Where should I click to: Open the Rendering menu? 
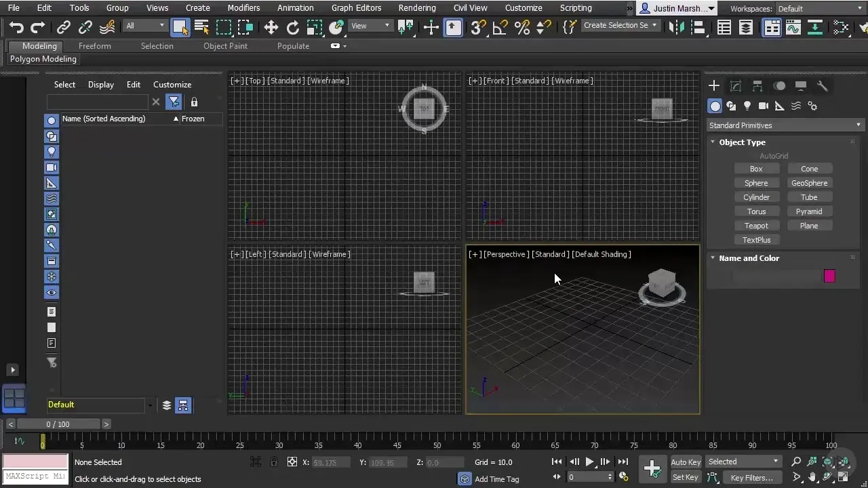[416, 7]
